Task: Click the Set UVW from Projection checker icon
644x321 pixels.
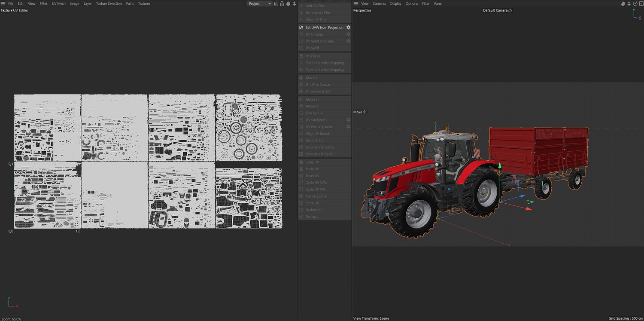Action: coord(301,28)
